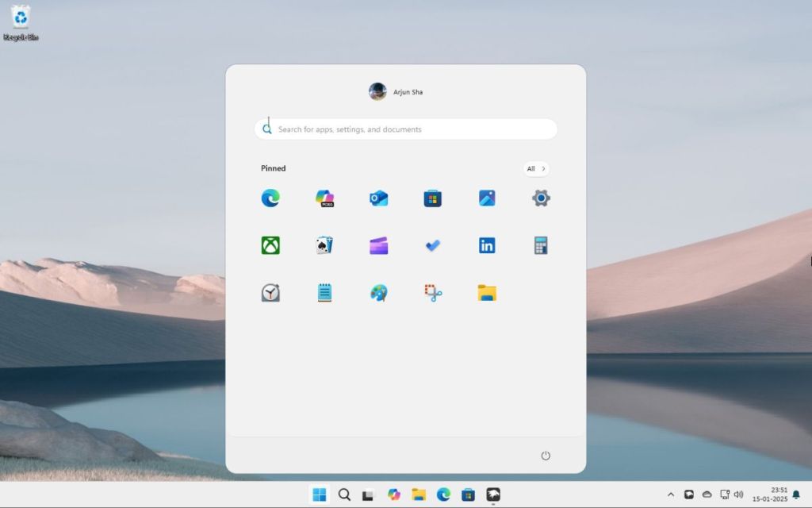Launch Microsoft 365 Copilot
The image size is (812, 508).
click(324, 198)
